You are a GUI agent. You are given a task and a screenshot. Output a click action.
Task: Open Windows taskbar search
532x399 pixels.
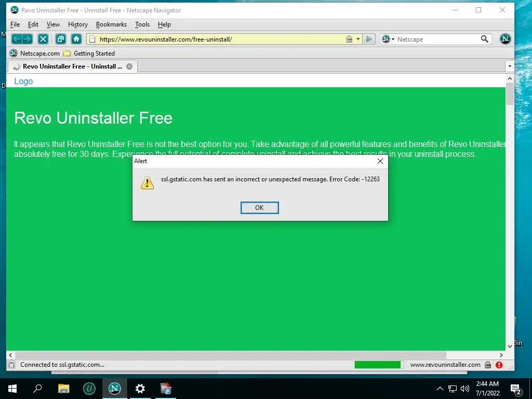(37, 389)
